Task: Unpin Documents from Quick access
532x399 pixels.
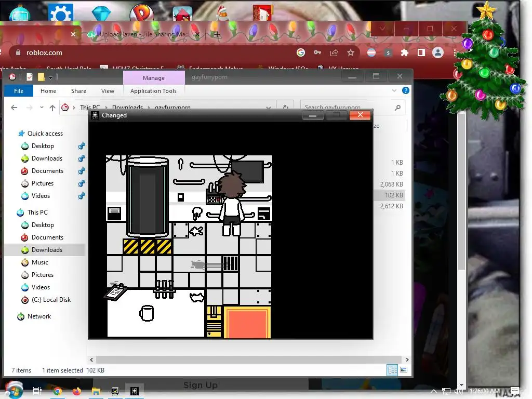Action: click(82, 171)
